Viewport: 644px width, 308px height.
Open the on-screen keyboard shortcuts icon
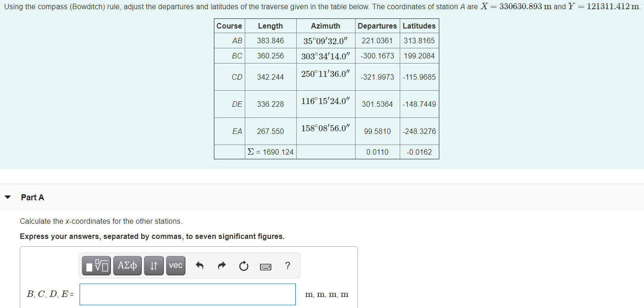[x=265, y=266]
